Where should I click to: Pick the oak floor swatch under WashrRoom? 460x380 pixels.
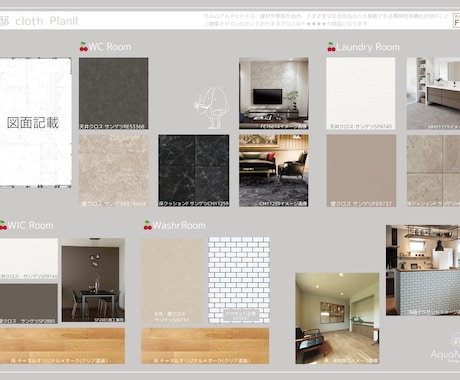tap(205, 346)
